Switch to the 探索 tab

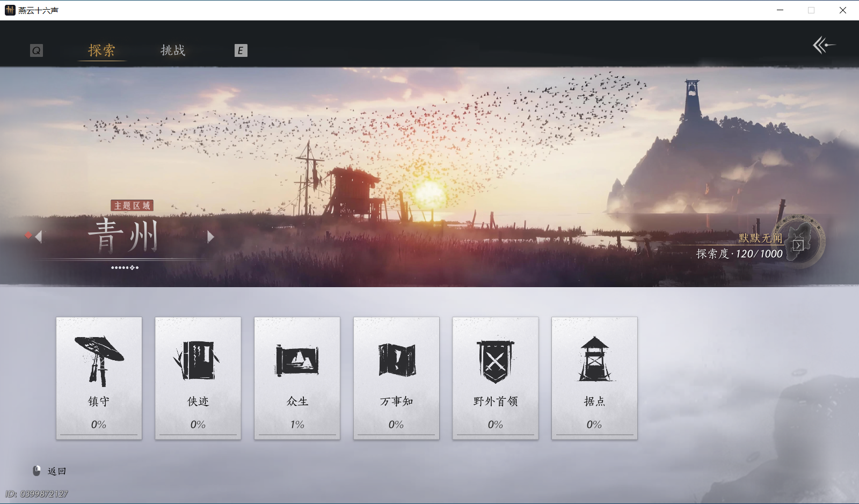101,50
